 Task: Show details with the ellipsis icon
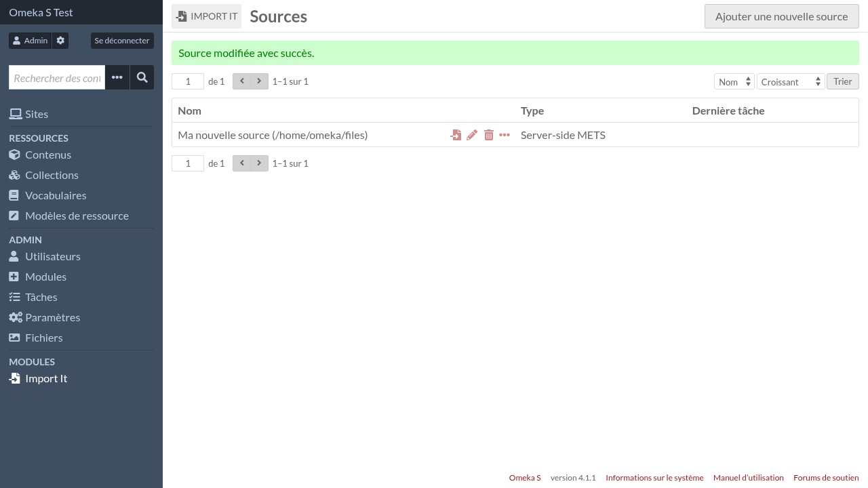pyautogui.click(x=505, y=135)
